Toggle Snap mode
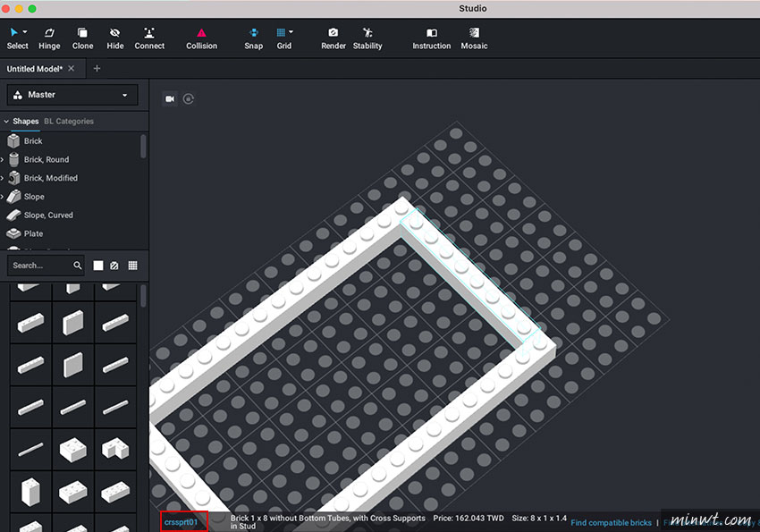The image size is (760, 532). (x=254, y=38)
